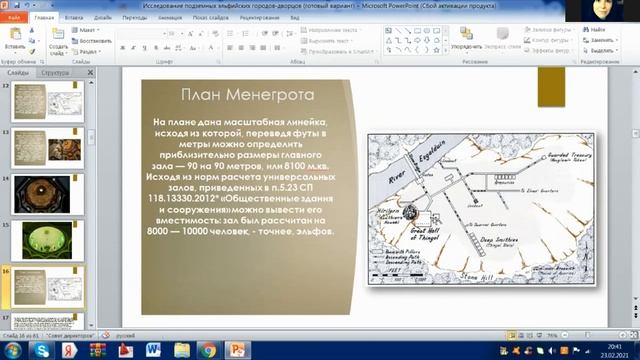The width and height of the screenshot is (640, 360).
Task: Switch to the Вставка ribbon tab
Action: pos(74,18)
